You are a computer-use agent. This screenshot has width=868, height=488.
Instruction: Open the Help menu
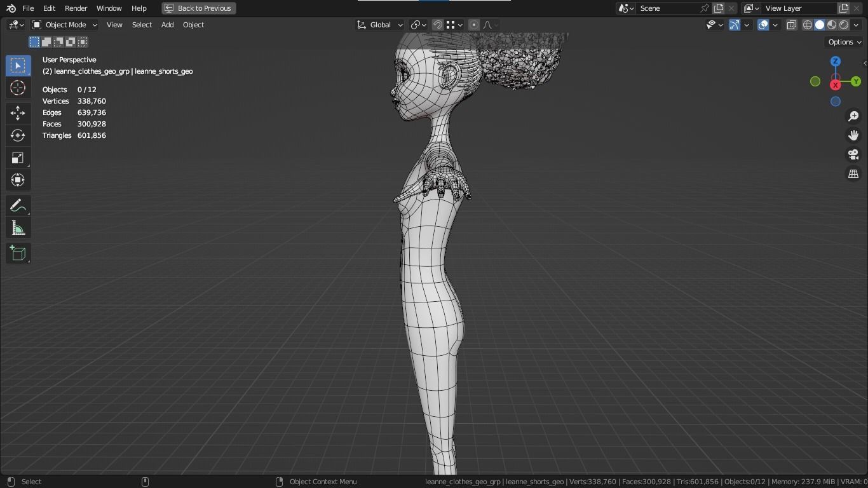[x=139, y=8]
